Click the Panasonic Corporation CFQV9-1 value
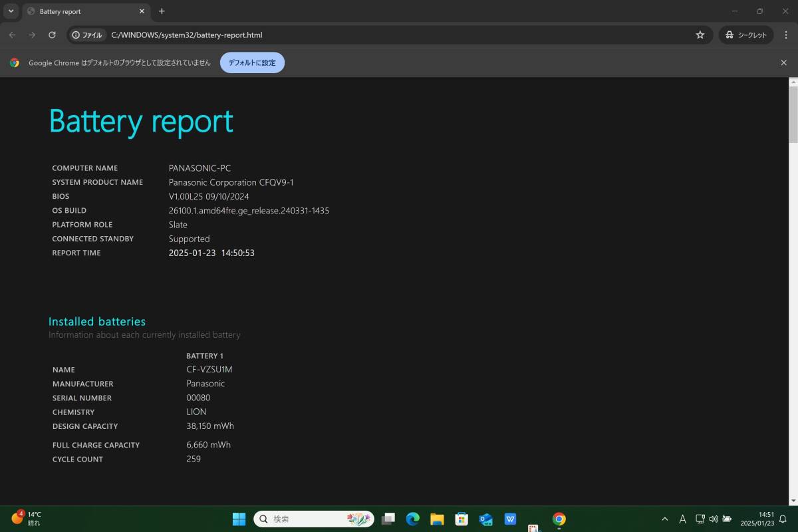 click(x=231, y=182)
